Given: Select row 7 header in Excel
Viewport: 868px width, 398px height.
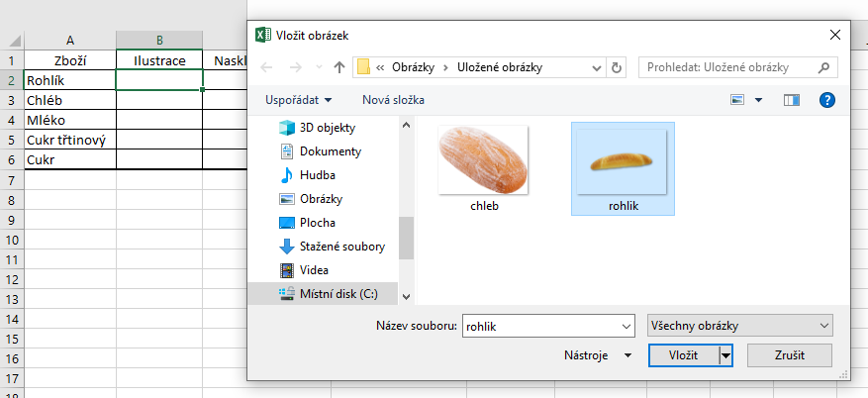Looking at the screenshot, I should 12,180.
